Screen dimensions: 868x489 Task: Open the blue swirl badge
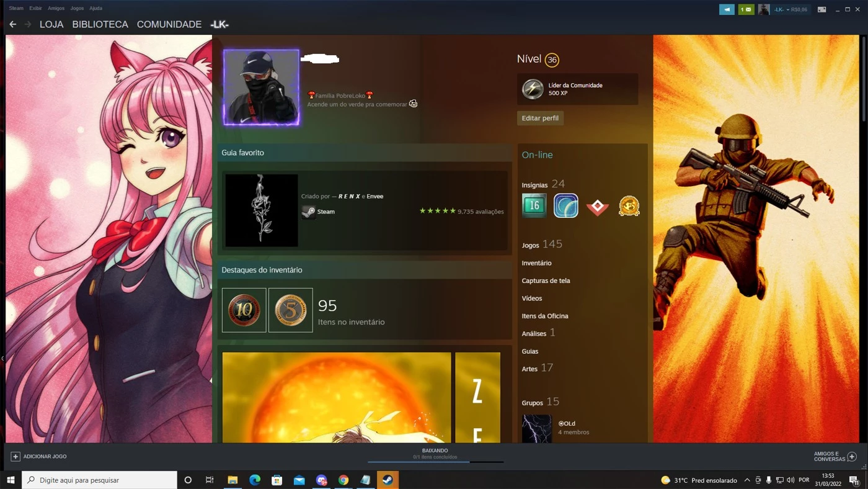565,205
